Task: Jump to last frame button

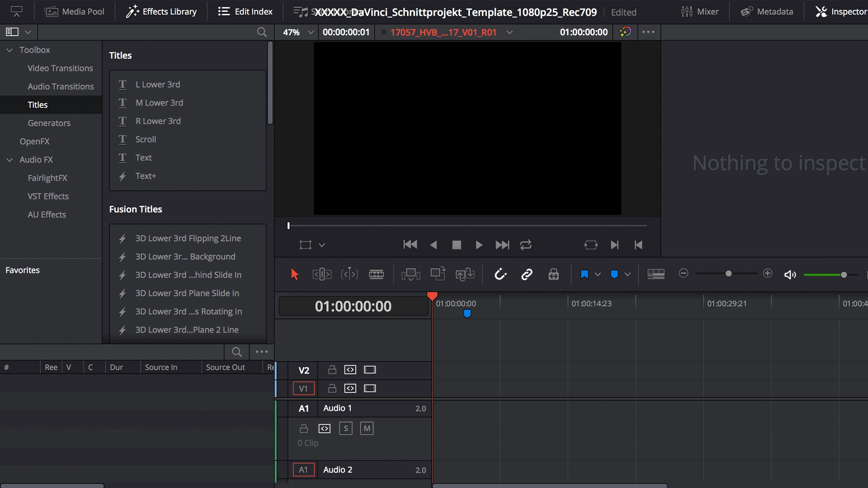Action: click(502, 245)
